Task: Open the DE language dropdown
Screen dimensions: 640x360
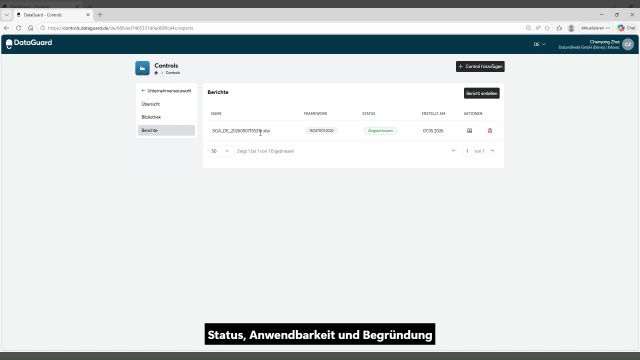Action: (x=539, y=44)
